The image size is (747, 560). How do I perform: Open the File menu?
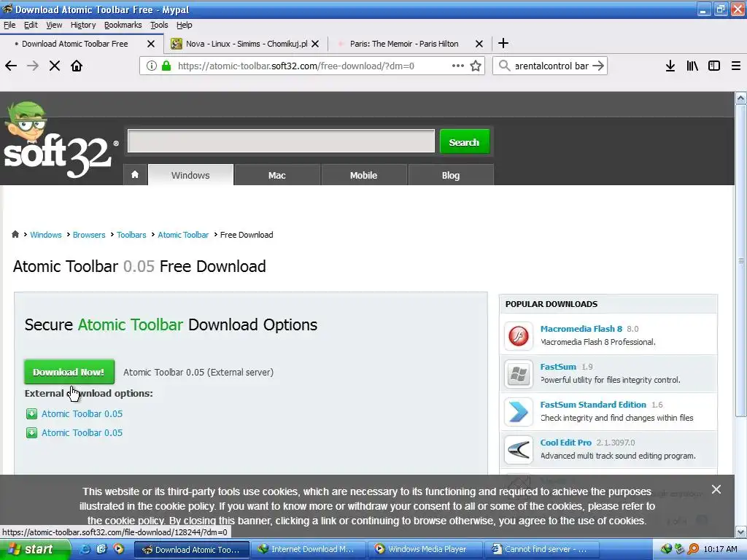[x=9, y=25]
